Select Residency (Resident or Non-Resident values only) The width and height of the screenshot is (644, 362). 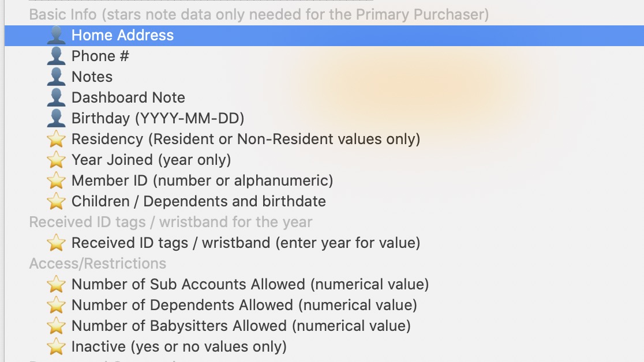coord(245,139)
